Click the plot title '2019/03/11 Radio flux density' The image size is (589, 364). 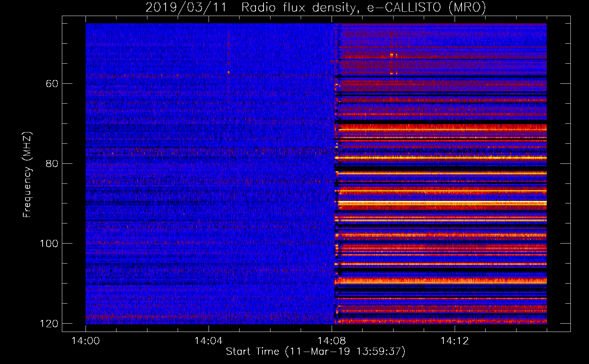316,8
